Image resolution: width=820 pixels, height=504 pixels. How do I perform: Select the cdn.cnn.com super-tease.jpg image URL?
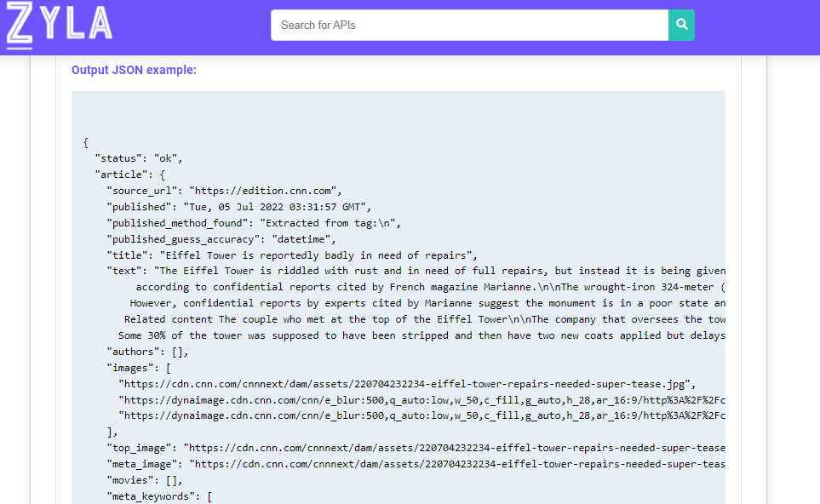tap(407, 384)
